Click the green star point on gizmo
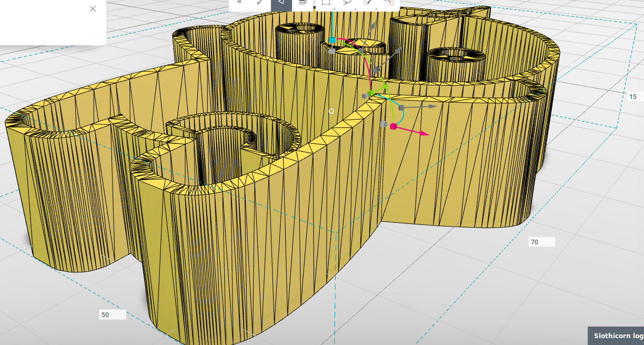The width and height of the screenshot is (644, 345). coord(385,85)
